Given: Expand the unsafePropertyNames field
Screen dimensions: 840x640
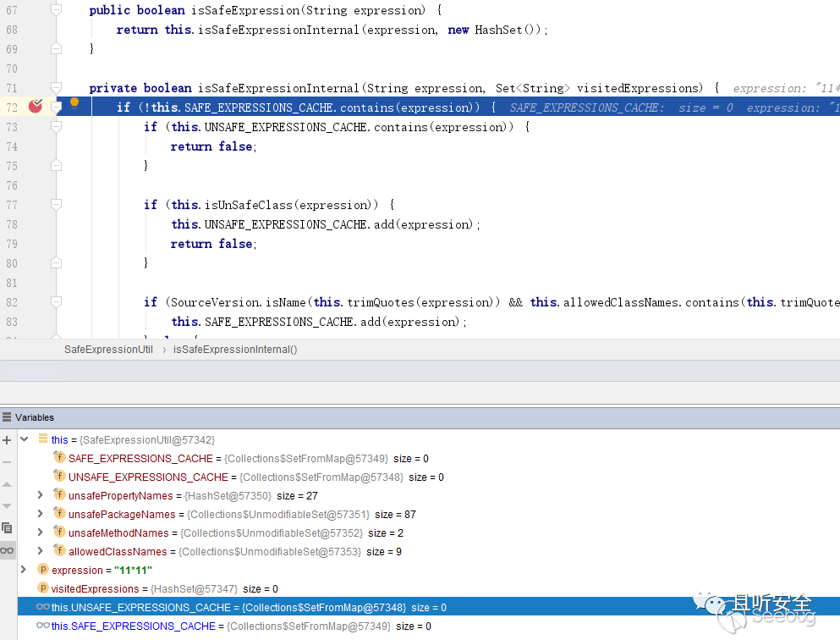Looking at the screenshot, I should click(40, 495).
